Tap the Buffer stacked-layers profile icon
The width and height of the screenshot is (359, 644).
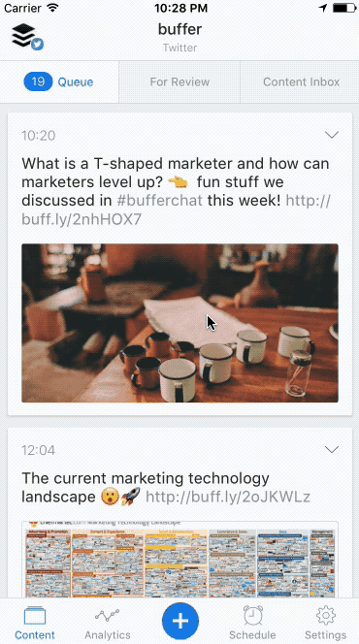pyautogui.click(x=23, y=35)
